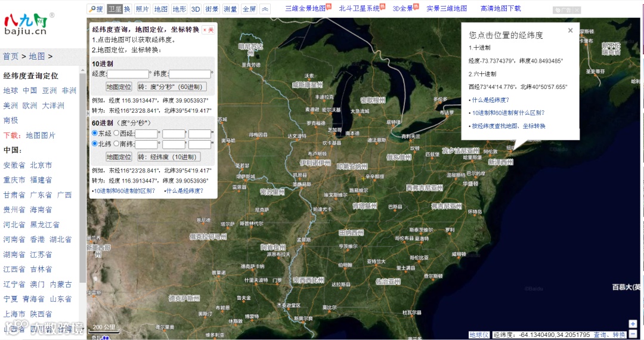Open 高清地图下载 link
The image size is (644, 340).
[501, 8]
